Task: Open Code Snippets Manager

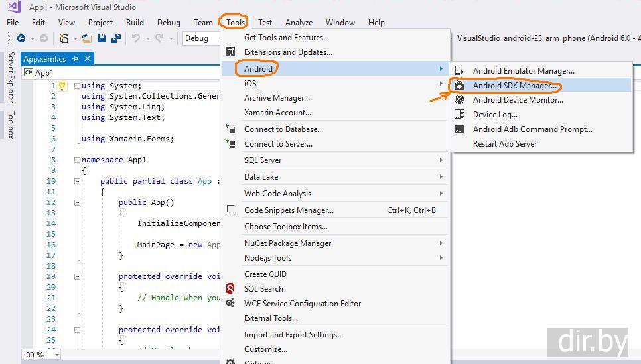Action: pos(289,210)
